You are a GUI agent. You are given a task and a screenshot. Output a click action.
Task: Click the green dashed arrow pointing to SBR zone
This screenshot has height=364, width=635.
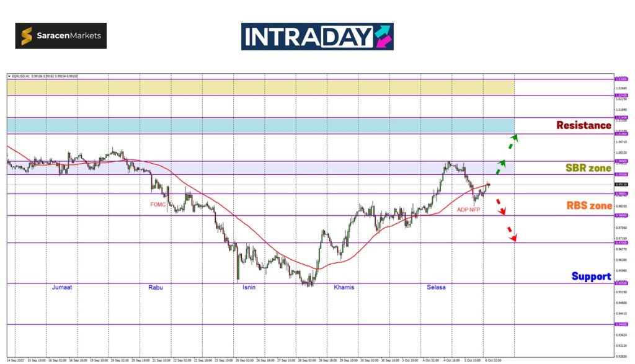500,166
